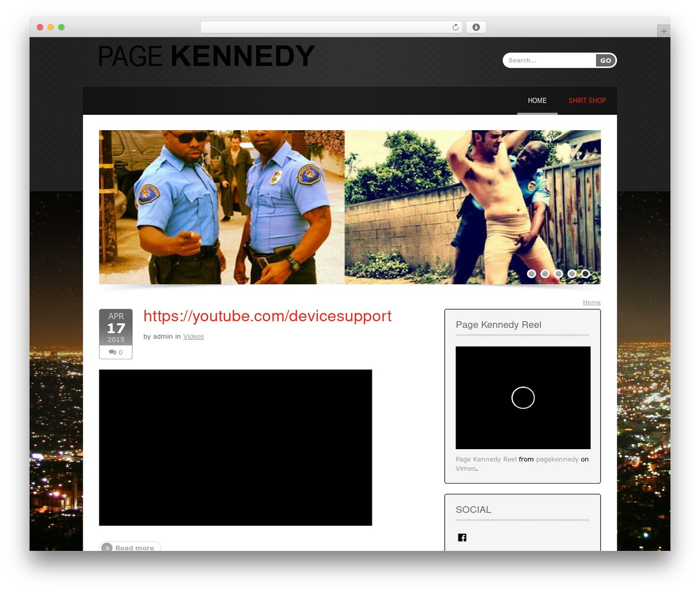This screenshot has width=700, height=593.
Task: Open a new tab with plus button
Action: tap(663, 31)
